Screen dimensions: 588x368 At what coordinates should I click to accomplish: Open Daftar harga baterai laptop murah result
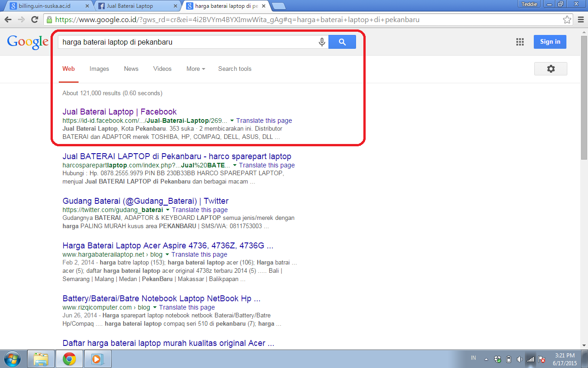tap(169, 343)
